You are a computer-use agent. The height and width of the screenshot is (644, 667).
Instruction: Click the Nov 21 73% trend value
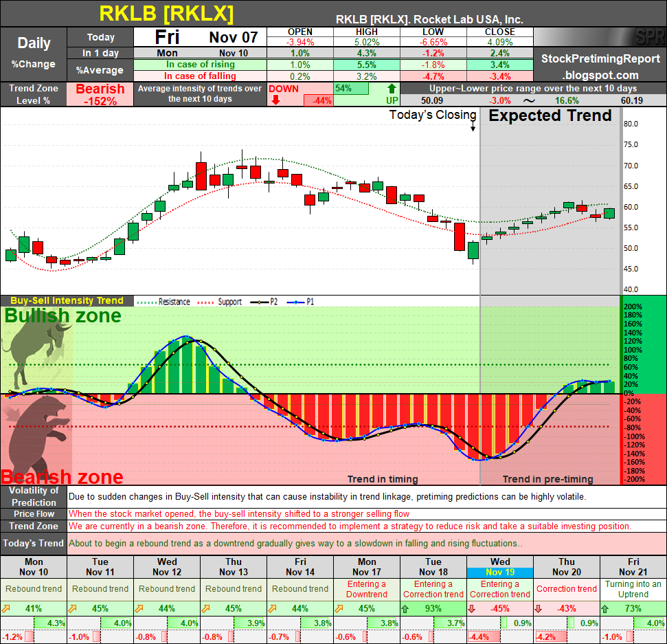pos(633,609)
